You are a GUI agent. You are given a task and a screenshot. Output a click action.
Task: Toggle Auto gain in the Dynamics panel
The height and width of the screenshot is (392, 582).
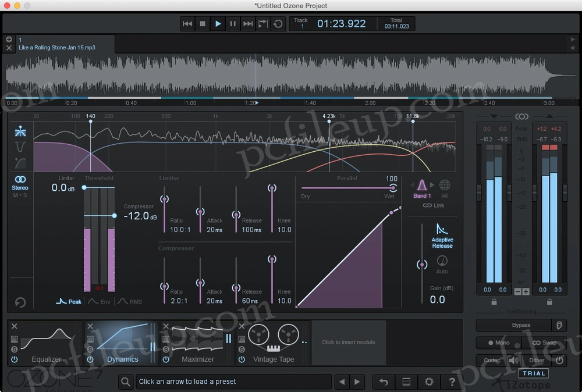(442, 261)
